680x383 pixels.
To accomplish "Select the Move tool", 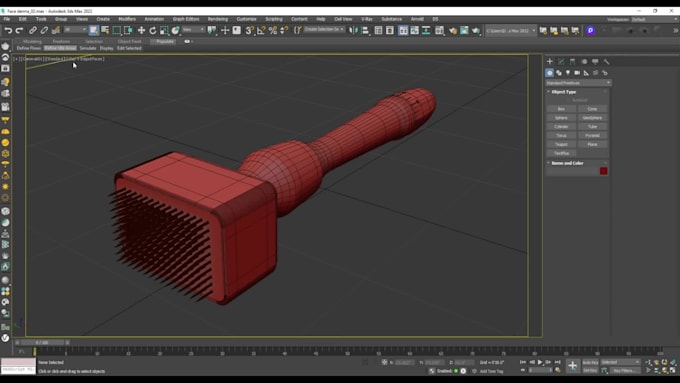I will click(141, 30).
